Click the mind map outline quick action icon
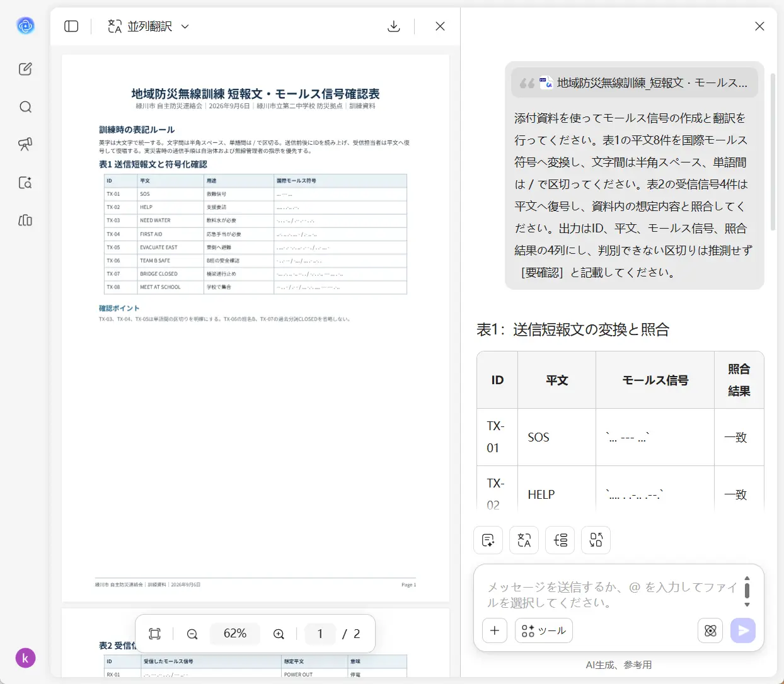This screenshot has width=784, height=684. pyautogui.click(x=560, y=540)
